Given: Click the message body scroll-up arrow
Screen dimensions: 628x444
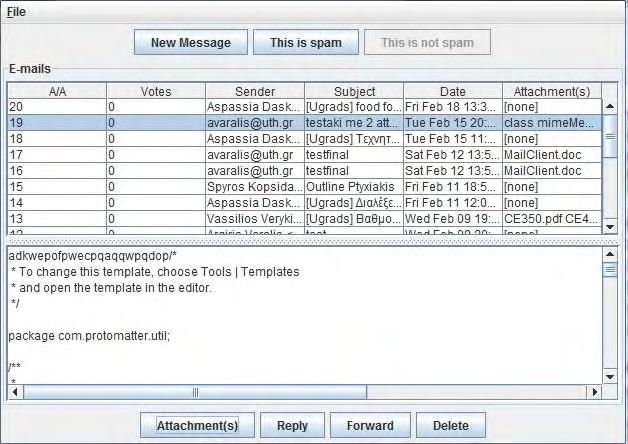Looking at the screenshot, I should click(x=610, y=254).
